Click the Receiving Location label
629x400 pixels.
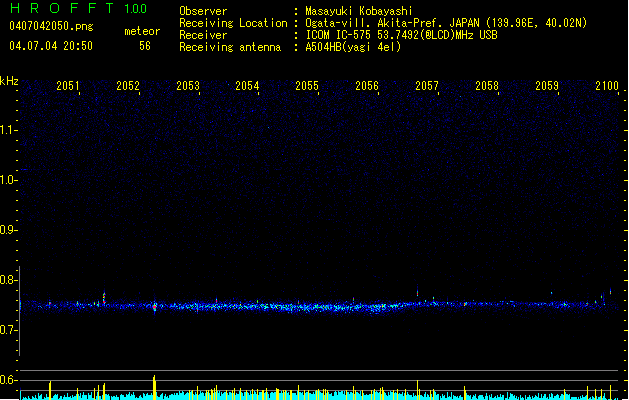(x=233, y=23)
